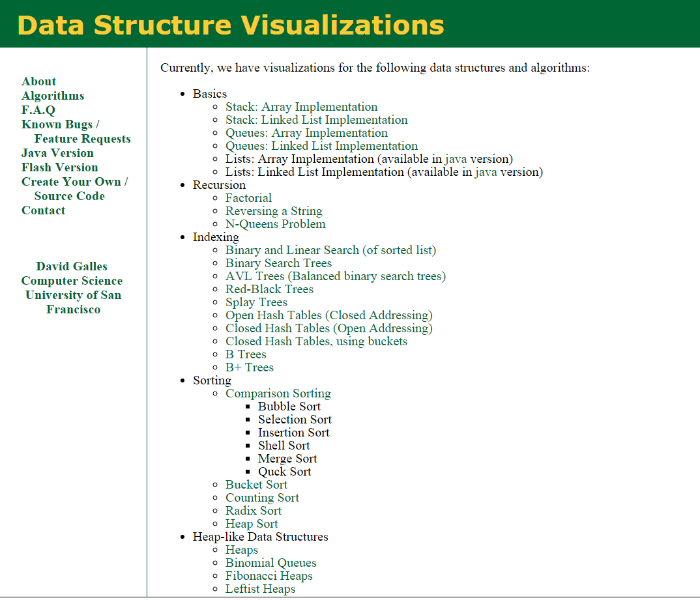The height and width of the screenshot is (600, 700).
Task: Open the Queues: Linked List Implementation visualization
Action: [x=321, y=145]
